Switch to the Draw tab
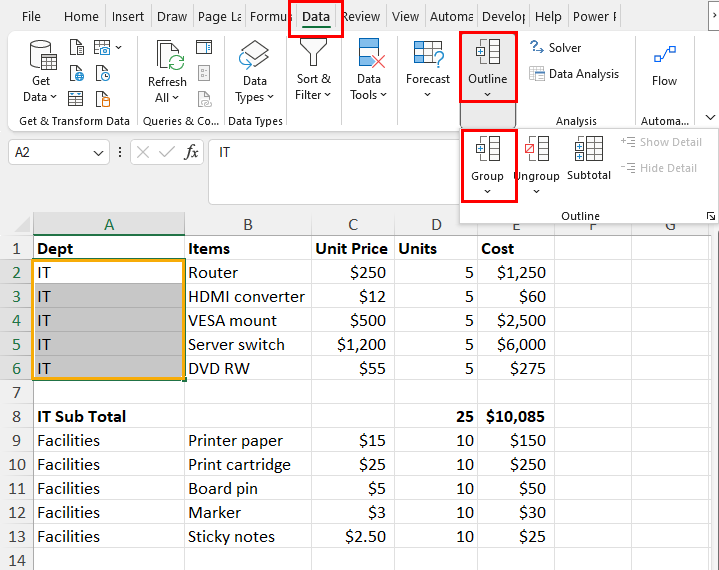719x570 pixels. point(172,17)
